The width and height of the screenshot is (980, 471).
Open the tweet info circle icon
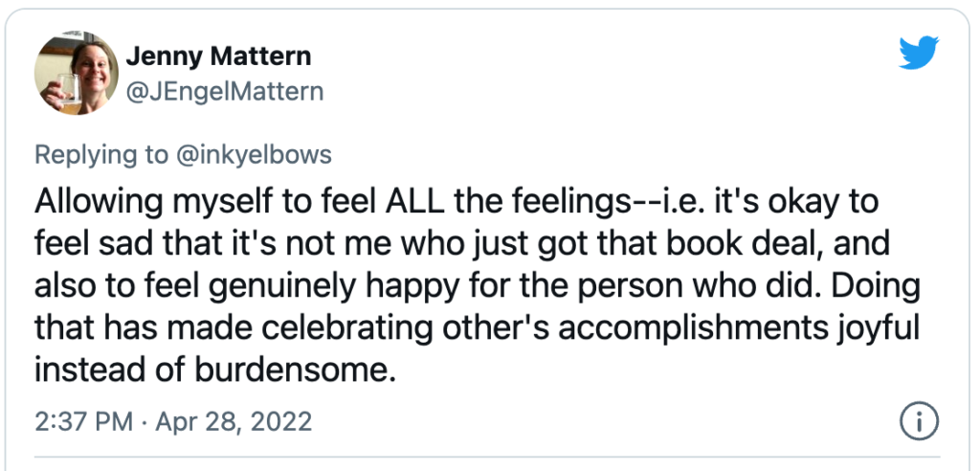[x=920, y=421]
